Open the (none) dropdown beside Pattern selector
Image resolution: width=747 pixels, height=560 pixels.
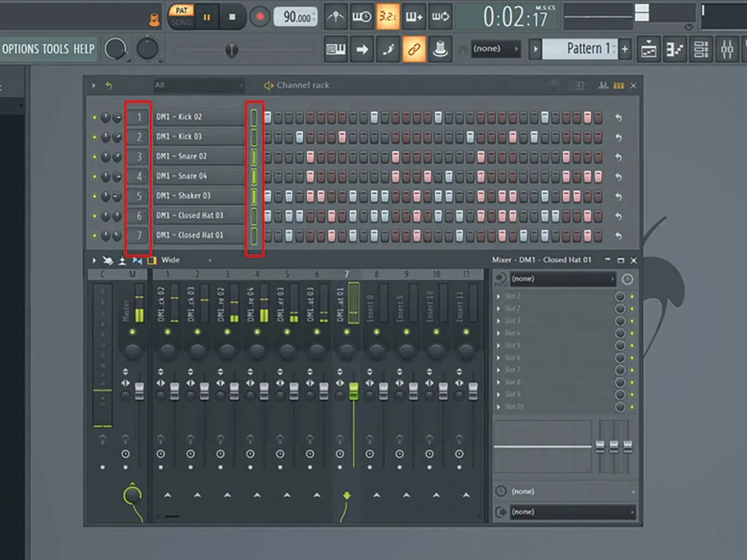[x=496, y=49]
